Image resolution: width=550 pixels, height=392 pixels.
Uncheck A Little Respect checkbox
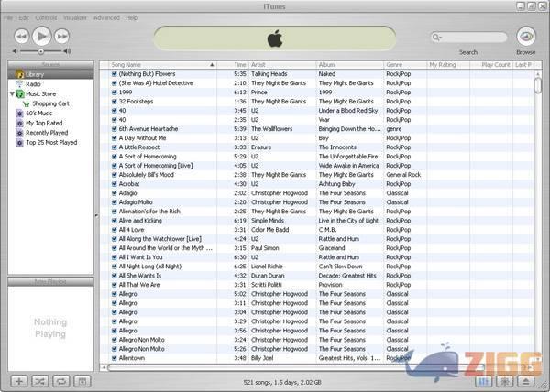coord(114,147)
